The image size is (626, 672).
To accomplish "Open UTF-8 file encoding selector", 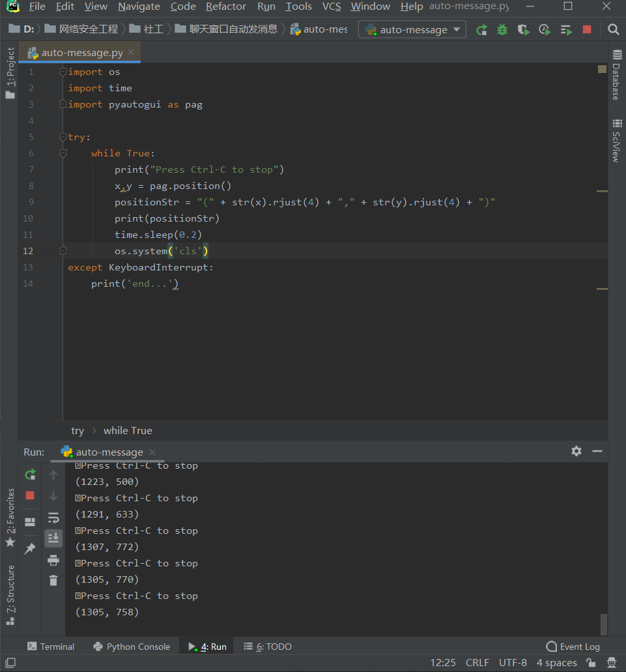I will 513,663.
